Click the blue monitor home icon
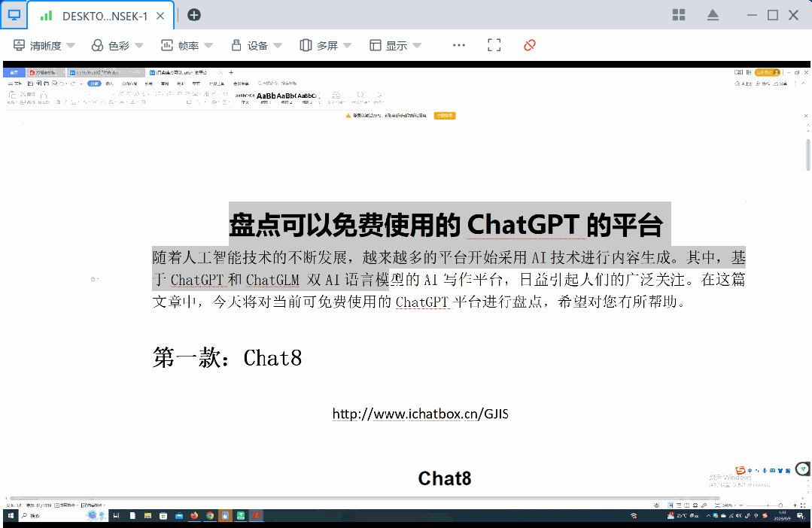 14,15
